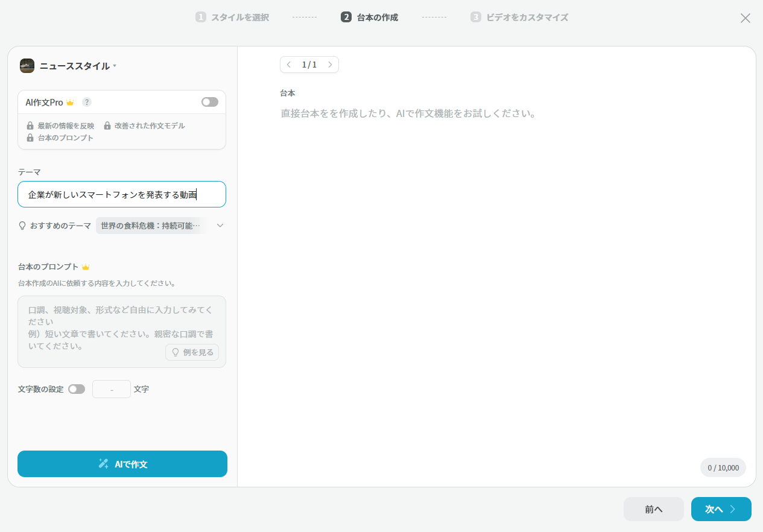Screen dimensions: 763x532
Task: Click the AI作文Pro help question mark icon
Action: [87, 102]
